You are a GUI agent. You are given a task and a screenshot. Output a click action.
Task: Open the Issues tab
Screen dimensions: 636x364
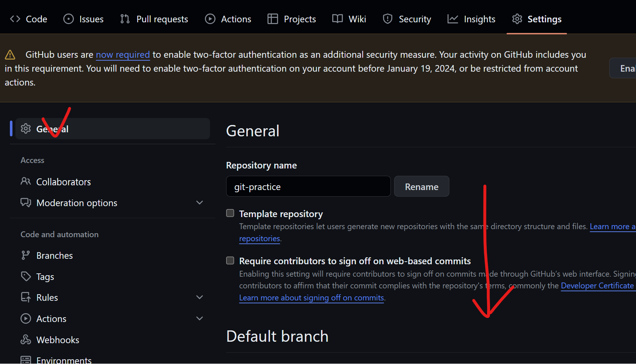[83, 19]
